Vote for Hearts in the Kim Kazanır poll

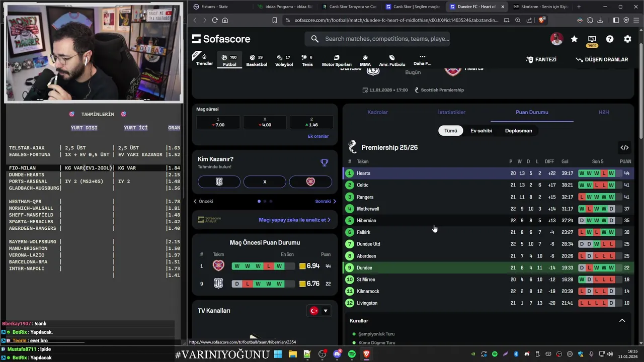pos(310,182)
